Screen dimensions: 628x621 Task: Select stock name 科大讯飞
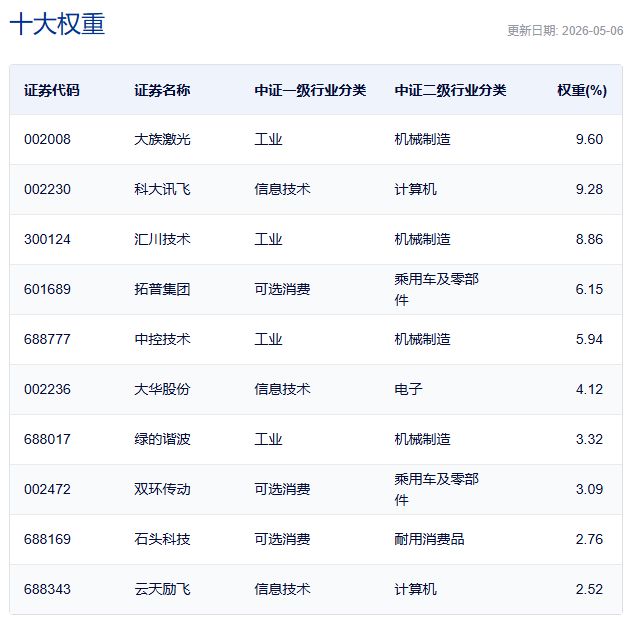coord(162,189)
